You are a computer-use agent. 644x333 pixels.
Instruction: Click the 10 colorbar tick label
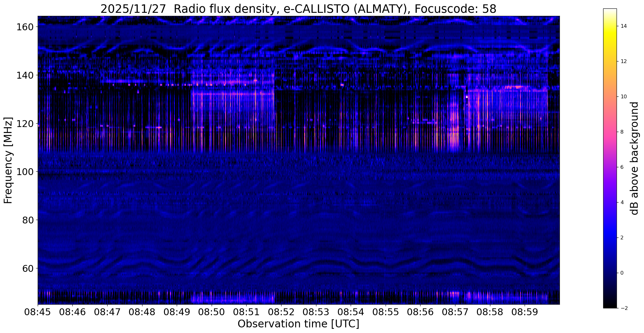pos(624,97)
